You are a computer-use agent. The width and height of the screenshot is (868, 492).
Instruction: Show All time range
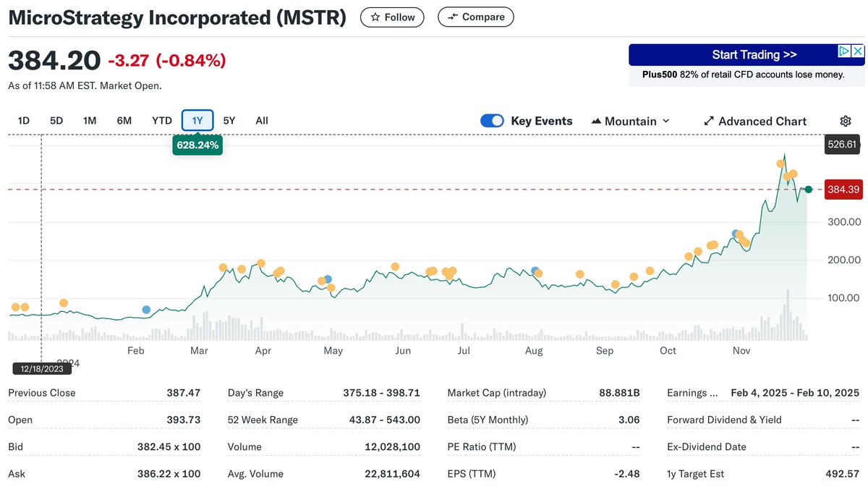click(x=262, y=121)
